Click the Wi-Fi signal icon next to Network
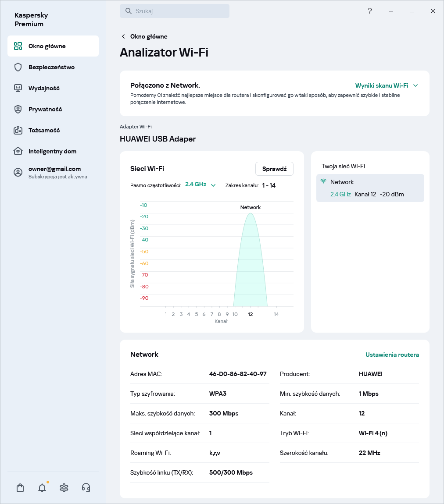The height and width of the screenshot is (504, 444). point(323,181)
